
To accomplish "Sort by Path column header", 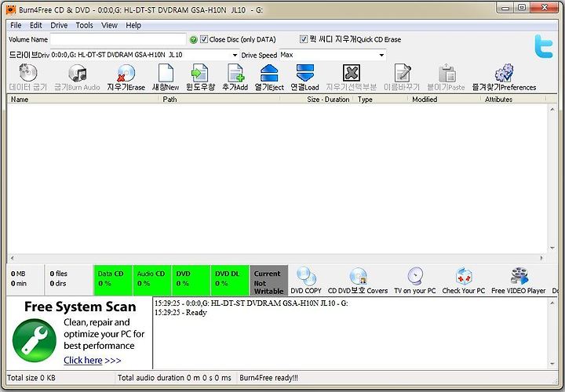I will (x=219, y=100).
